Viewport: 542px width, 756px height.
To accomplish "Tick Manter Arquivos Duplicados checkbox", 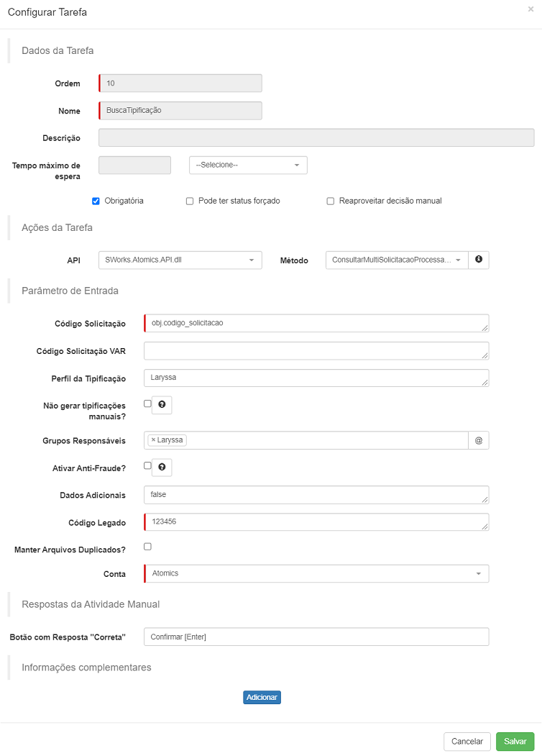I will tap(147, 546).
